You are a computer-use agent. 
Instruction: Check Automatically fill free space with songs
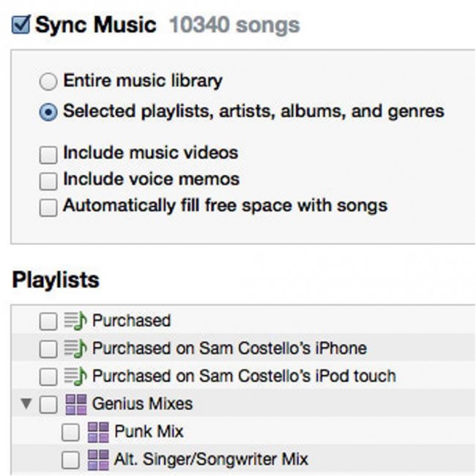48,207
